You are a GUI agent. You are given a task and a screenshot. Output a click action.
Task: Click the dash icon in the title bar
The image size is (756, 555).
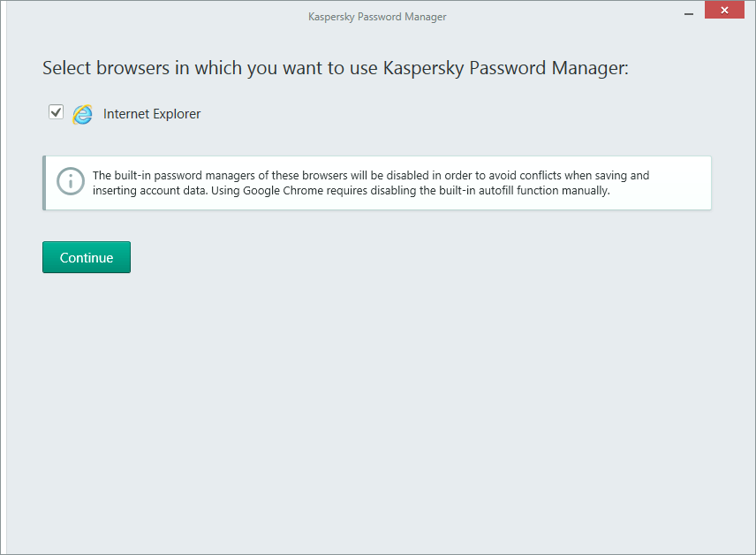(x=689, y=14)
